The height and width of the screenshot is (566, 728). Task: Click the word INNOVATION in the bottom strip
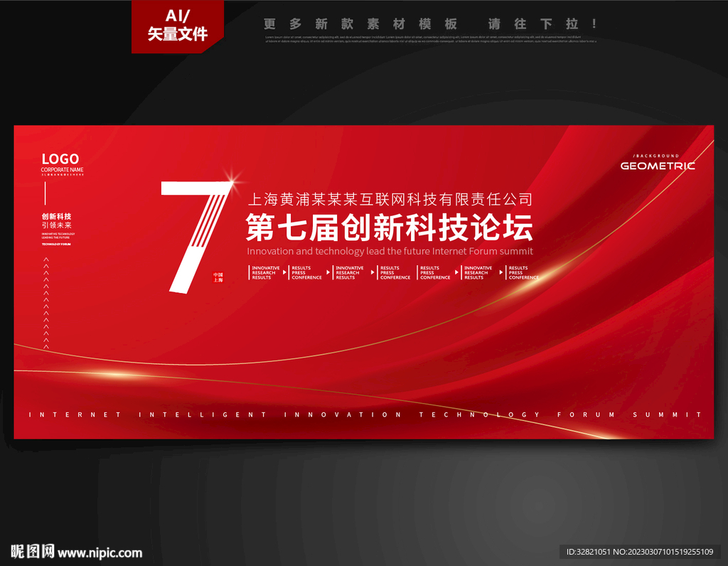click(343, 415)
